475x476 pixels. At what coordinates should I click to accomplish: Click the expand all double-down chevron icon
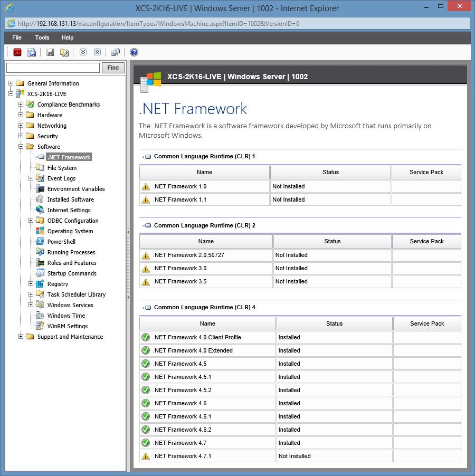pos(83,52)
